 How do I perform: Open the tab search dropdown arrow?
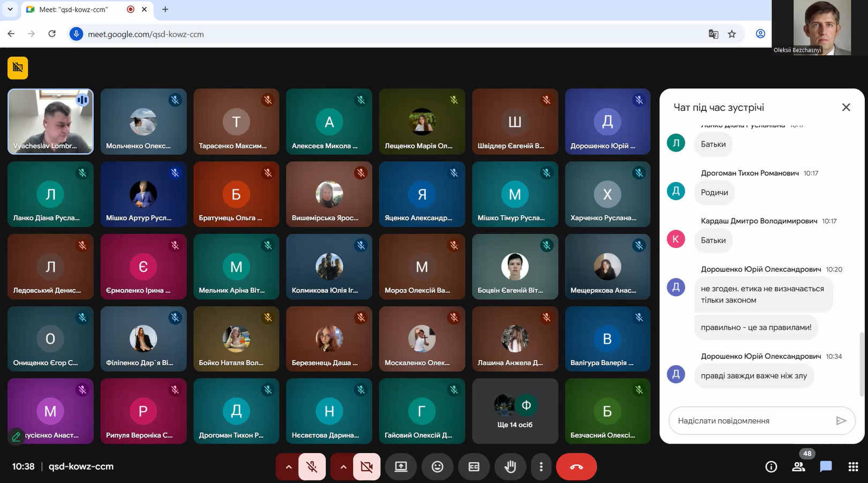(x=10, y=9)
